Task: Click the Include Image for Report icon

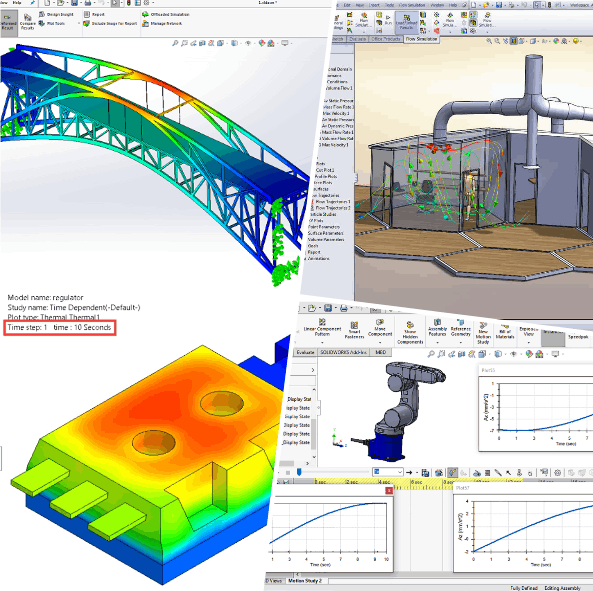Action: pos(110,23)
